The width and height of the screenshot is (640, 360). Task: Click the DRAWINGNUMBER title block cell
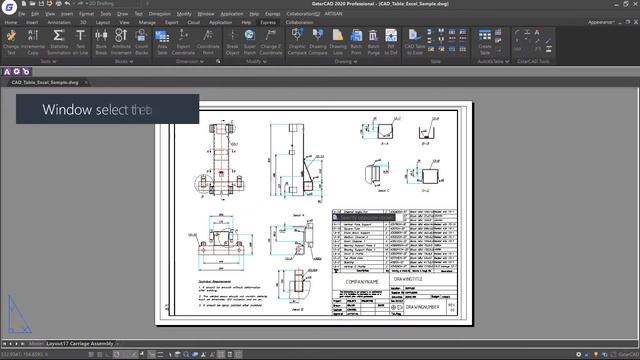point(422,307)
